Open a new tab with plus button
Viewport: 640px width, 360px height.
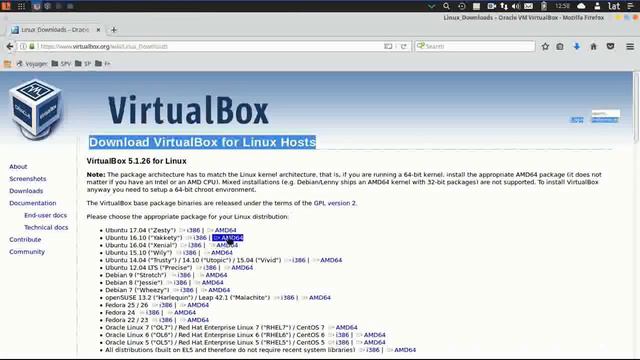(x=114, y=30)
